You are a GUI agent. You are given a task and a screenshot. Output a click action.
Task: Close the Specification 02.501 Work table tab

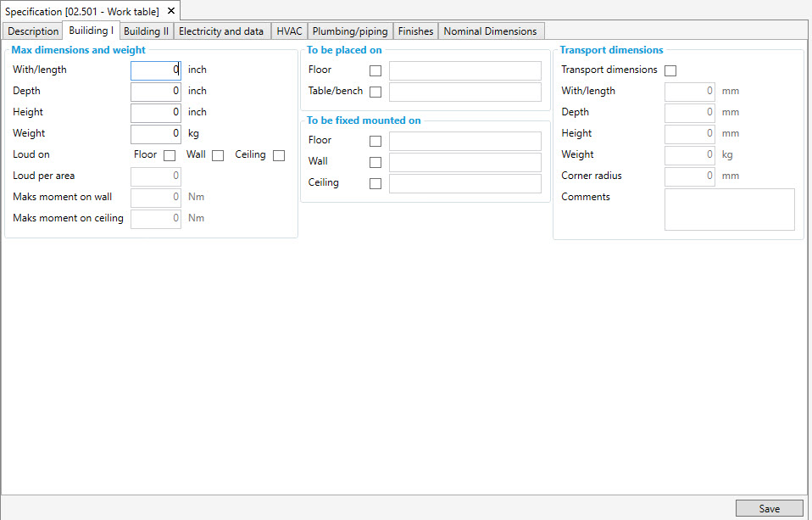[x=170, y=11]
